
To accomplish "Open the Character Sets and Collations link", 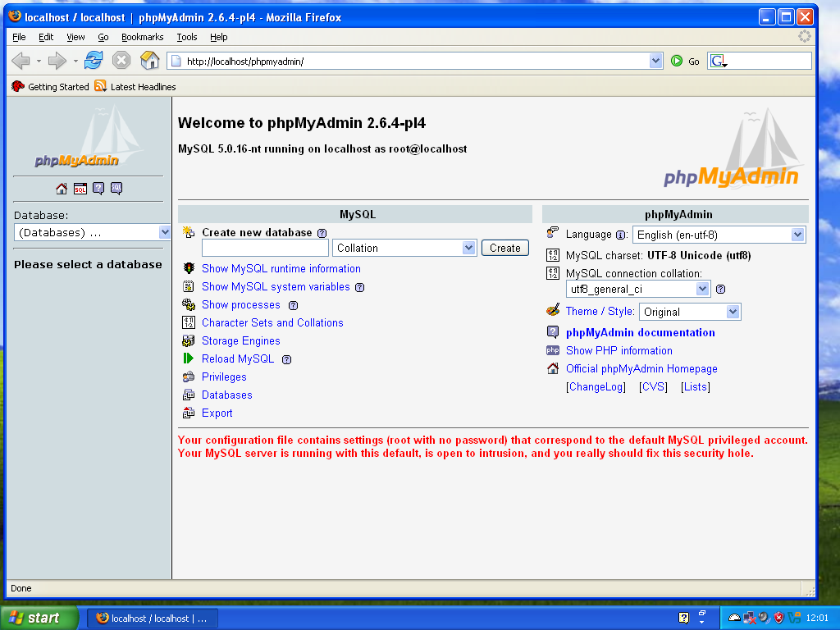I will pyautogui.click(x=272, y=322).
